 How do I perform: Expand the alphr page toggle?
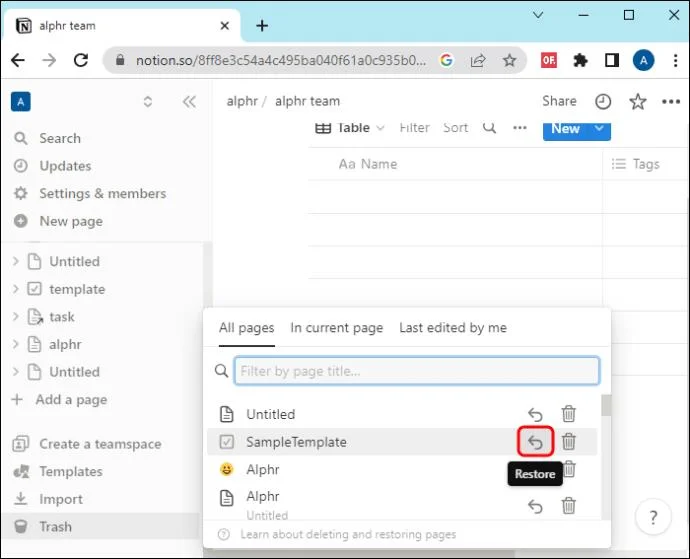(16, 344)
